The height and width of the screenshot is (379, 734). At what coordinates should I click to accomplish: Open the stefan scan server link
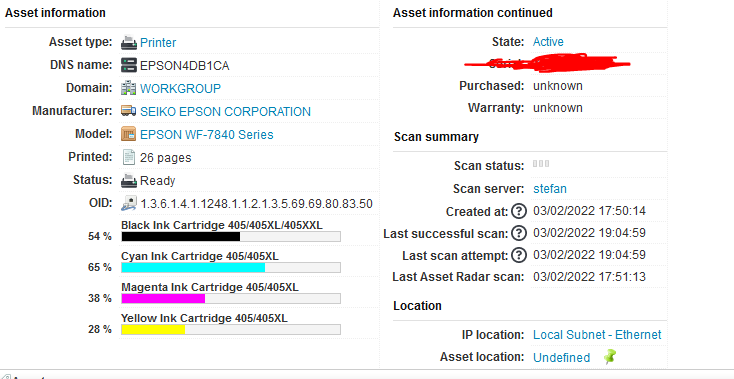[550, 189]
